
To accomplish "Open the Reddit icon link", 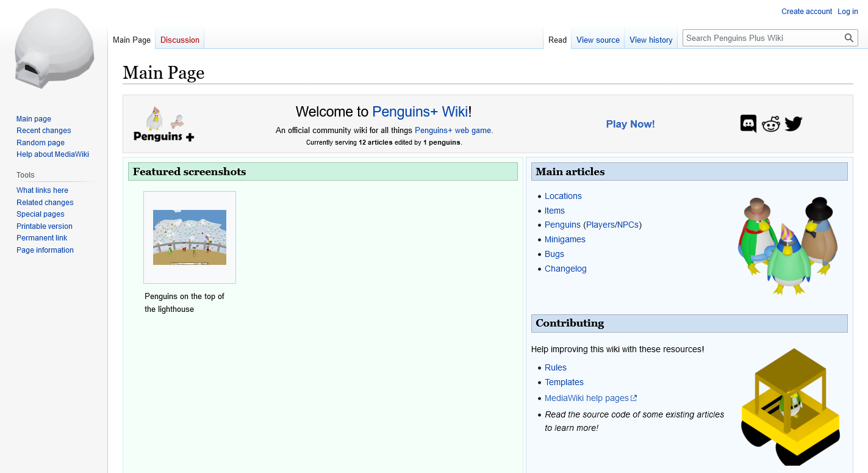I will coord(770,124).
